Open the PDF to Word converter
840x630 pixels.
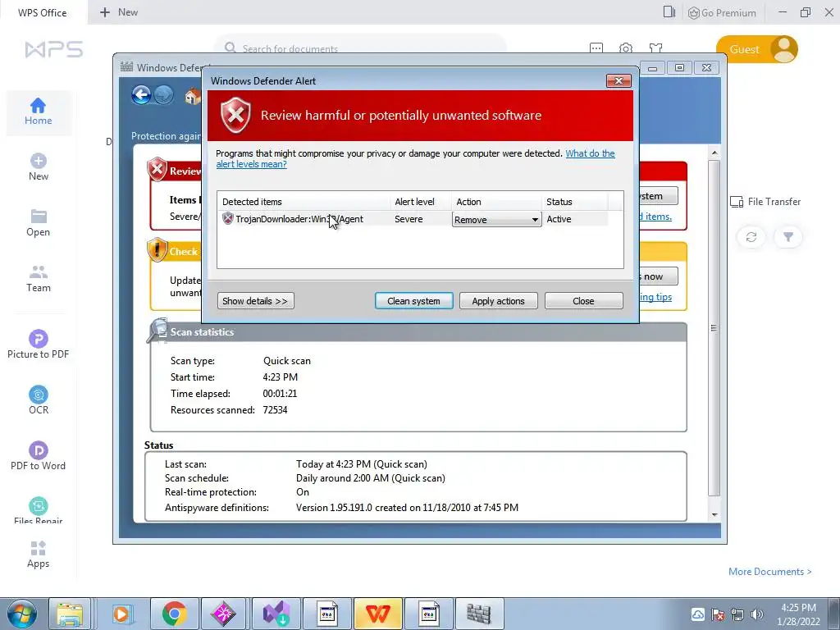pyautogui.click(x=38, y=456)
